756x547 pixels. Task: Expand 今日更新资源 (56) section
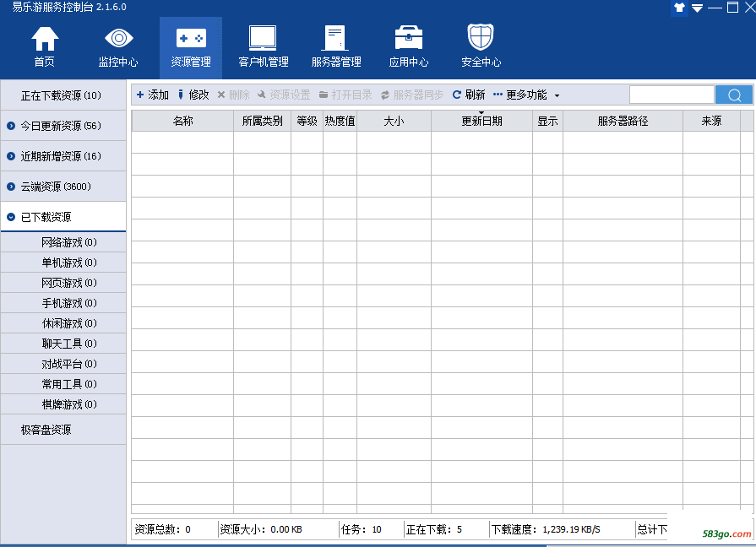coord(63,126)
